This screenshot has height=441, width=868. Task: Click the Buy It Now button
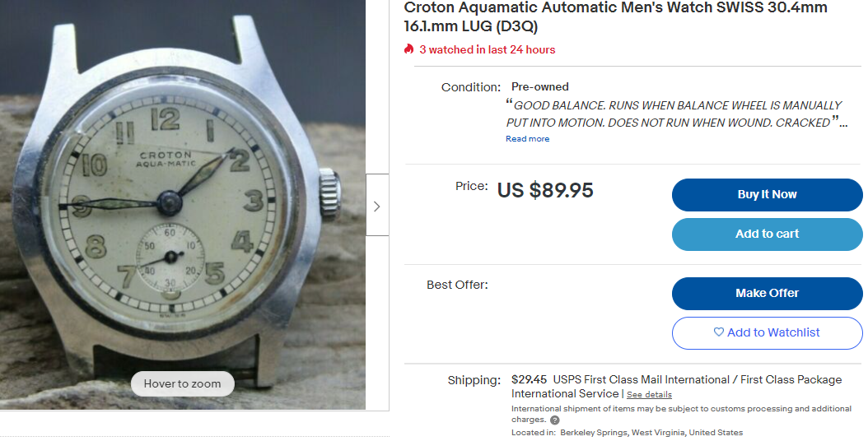coord(767,194)
